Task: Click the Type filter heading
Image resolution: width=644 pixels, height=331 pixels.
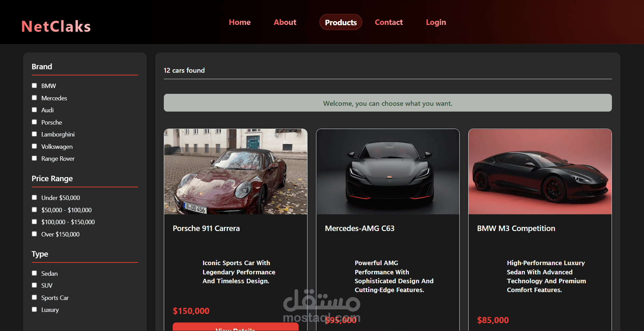Action: [x=40, y=254]
